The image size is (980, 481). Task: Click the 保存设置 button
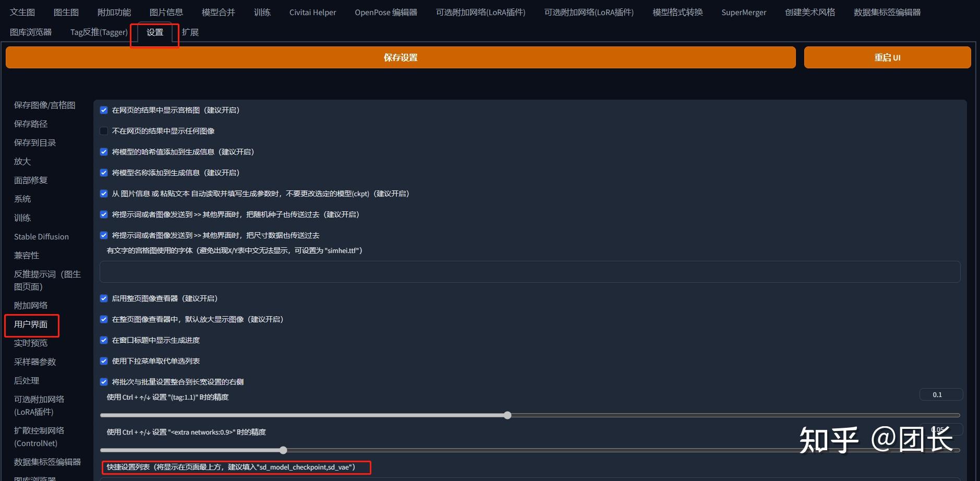pos(400,57)
